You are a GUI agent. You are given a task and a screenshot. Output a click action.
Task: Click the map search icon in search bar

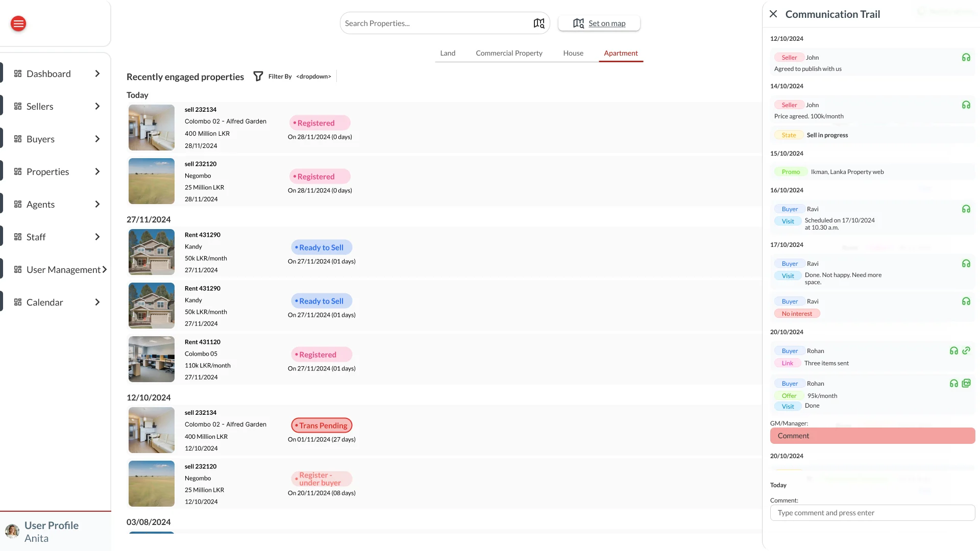pyautogui.click(x=539, y=23)
